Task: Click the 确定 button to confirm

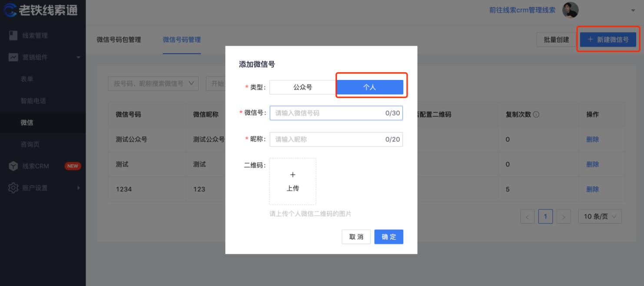Action: [x=388, y=236]
